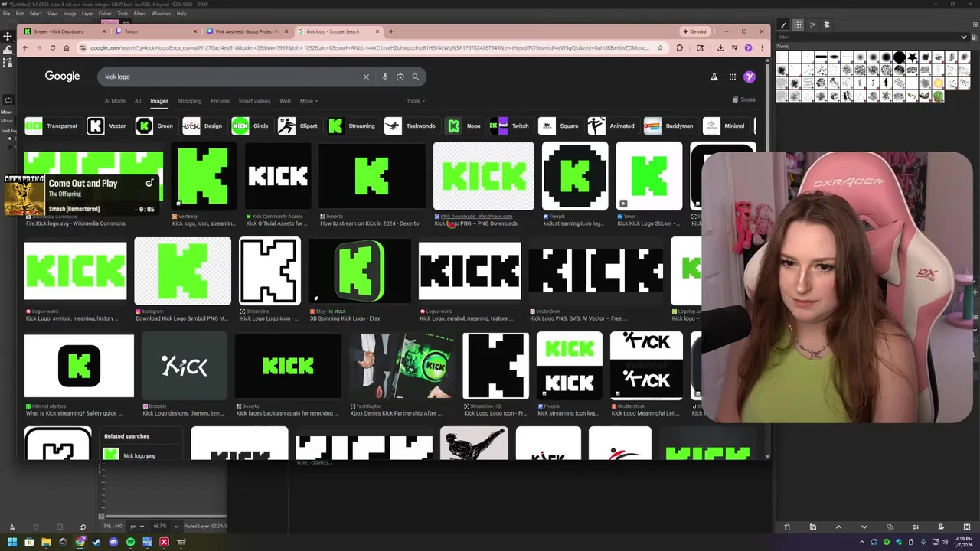The height and width of the screenshot is (551, 980).
Task: Select the GIMP transform tool icon
Action: [x=8, y=51]
